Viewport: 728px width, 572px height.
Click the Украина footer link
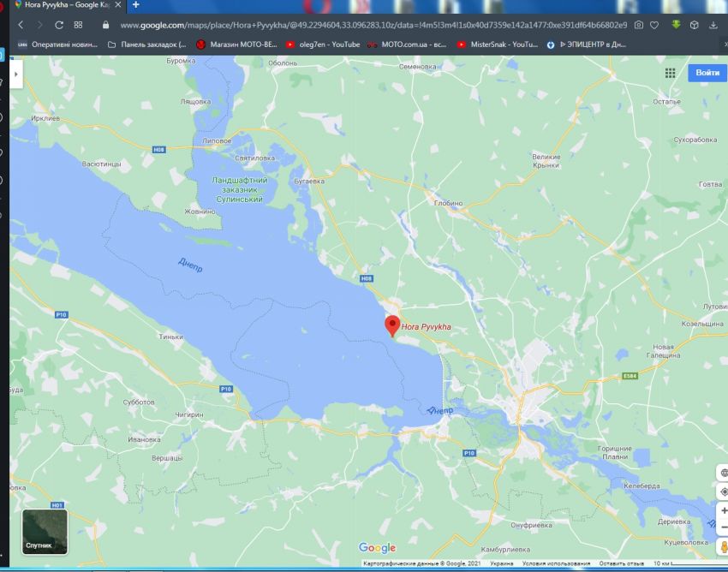tap(501, 563)
